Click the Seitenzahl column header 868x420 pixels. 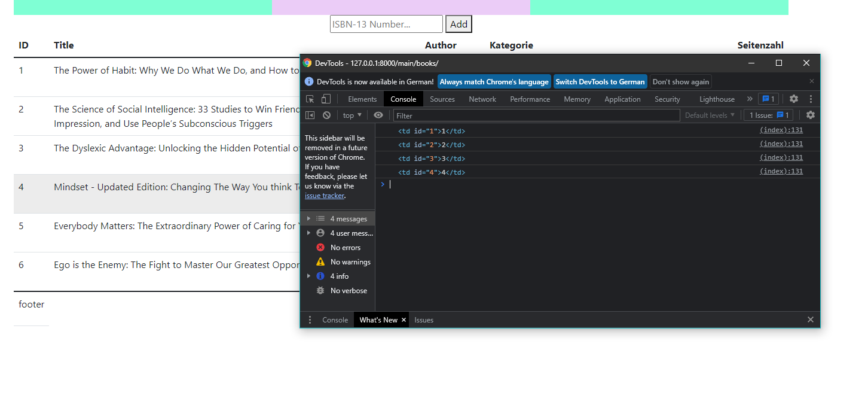tap(760, 45)
